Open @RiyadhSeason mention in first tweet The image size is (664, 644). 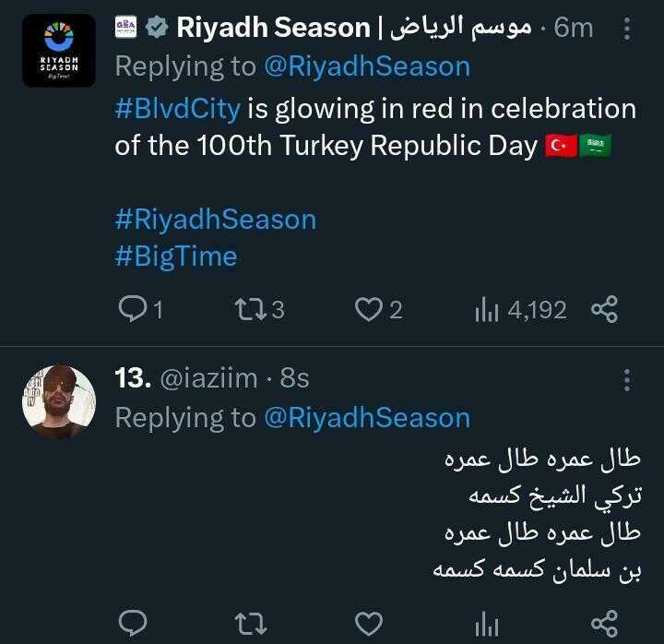point(366,66)
